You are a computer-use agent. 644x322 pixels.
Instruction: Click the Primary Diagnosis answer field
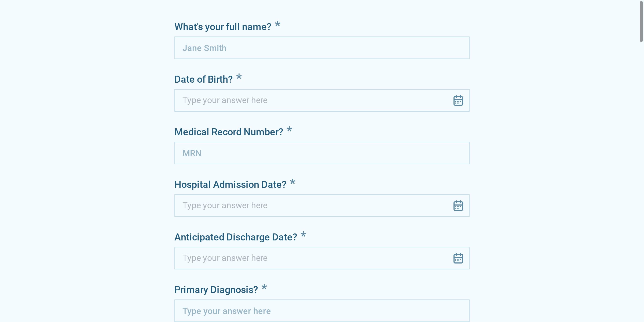pos(295,310)
